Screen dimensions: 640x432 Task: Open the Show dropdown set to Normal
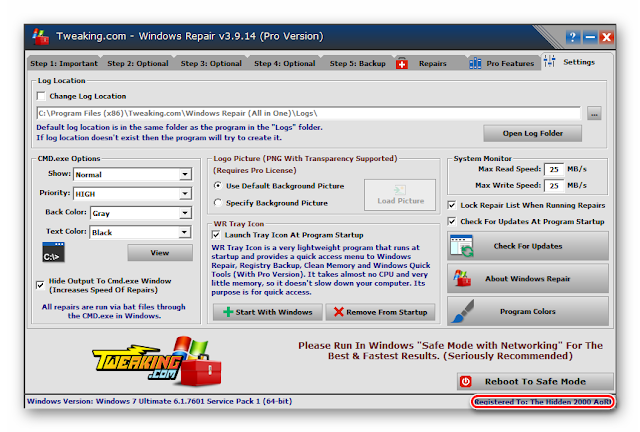click(x=132, y=174)
